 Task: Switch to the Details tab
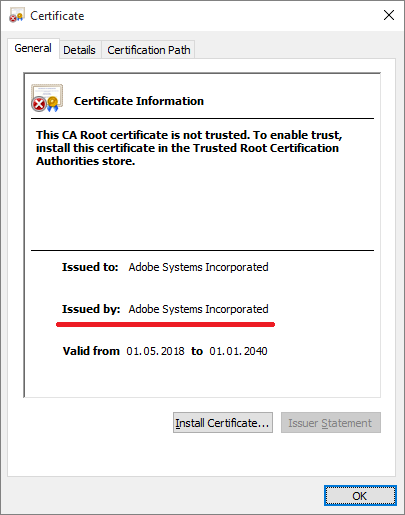point(79,50)
